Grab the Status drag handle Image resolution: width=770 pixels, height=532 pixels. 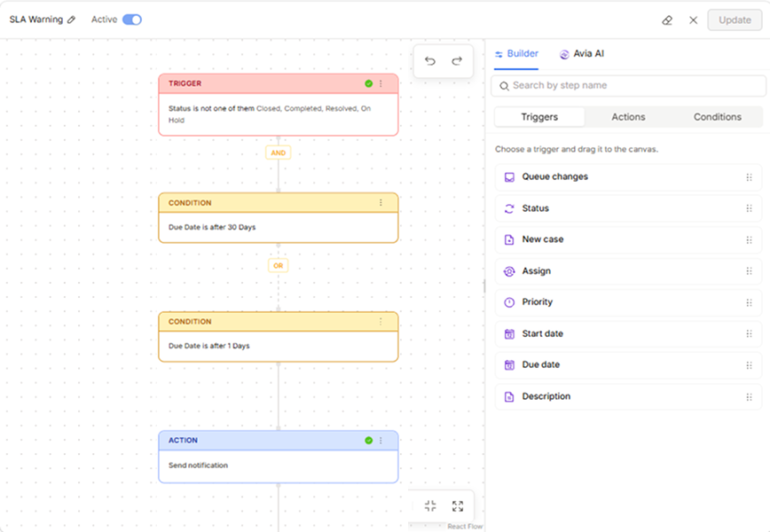click(x=749, y=208)
